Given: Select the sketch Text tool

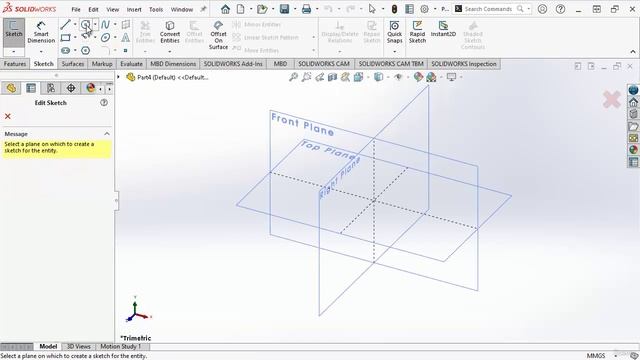Looking at the screenshot, I should 125,38.
